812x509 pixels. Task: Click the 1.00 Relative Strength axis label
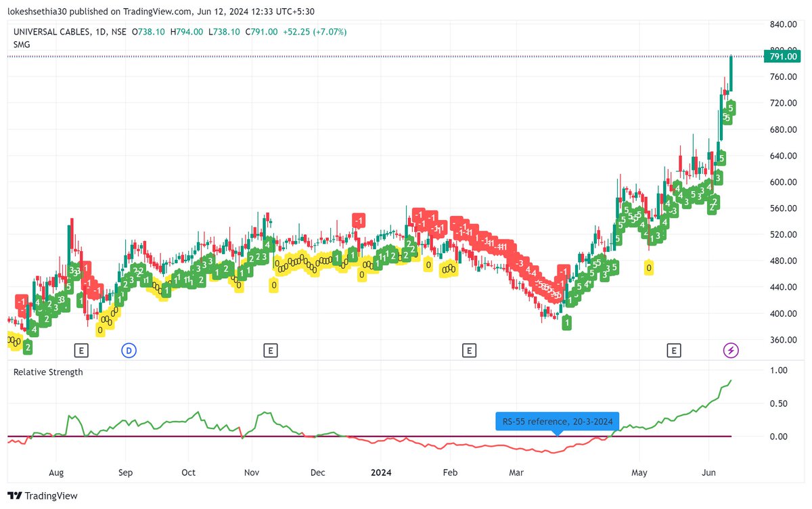click(x=780, y=370)
